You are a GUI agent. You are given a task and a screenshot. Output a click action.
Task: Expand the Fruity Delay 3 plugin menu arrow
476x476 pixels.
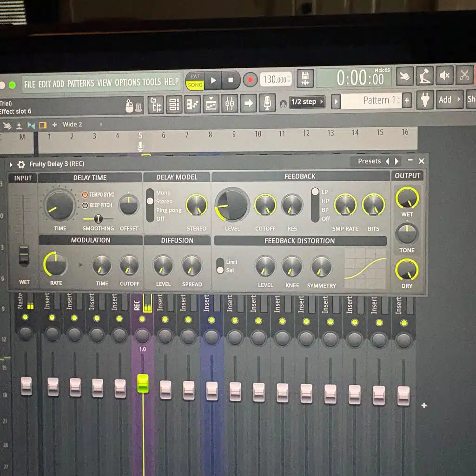(x=11, y=165)
